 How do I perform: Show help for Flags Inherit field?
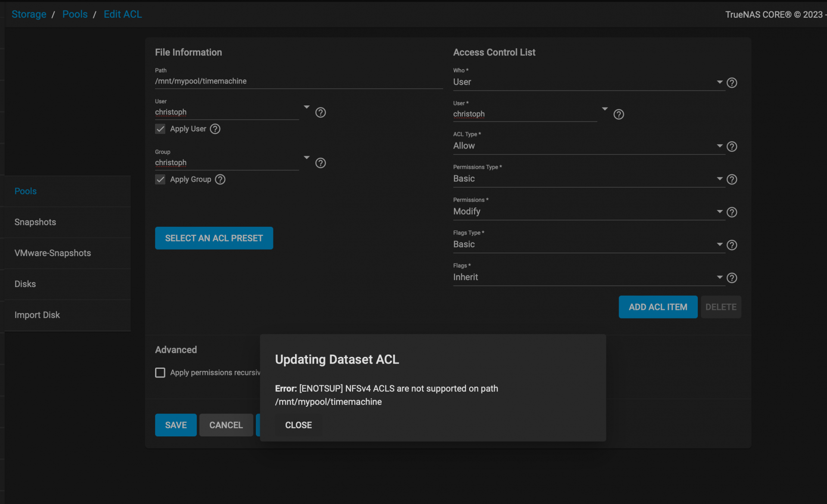(732, 278)
